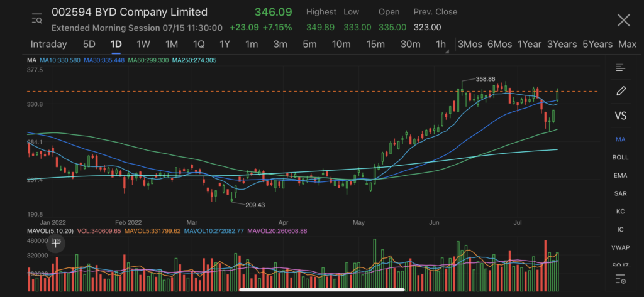The image size is (644, 297).
Task: Open the VS compare feature
Action: [621, 116]
